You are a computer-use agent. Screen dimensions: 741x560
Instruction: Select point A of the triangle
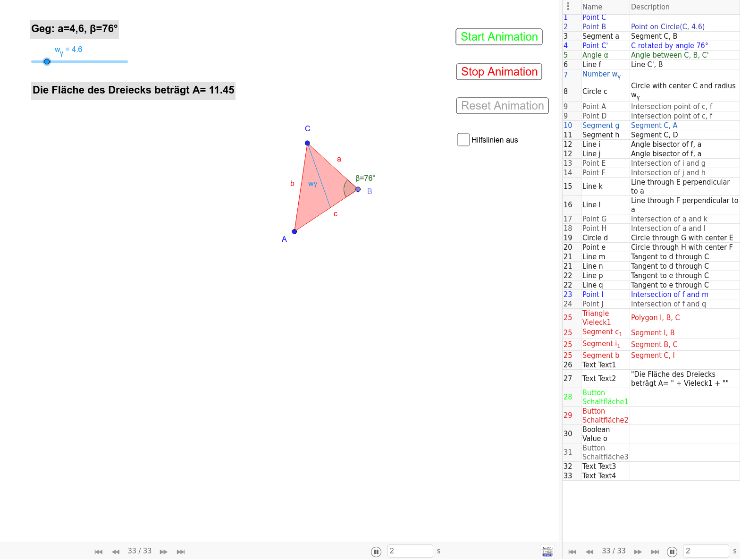click(x=295, y=231)
